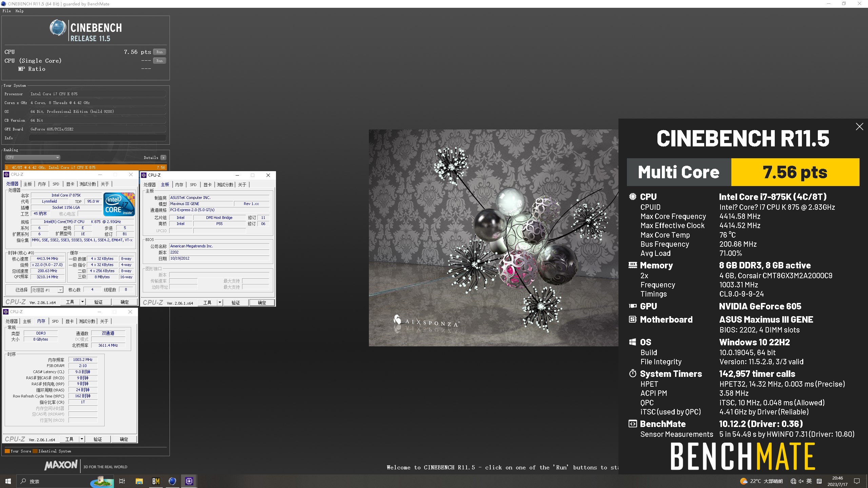Open 主板 tab in CPU-Z memory window
Image resolution: width=868 pixels, height=488 pixels.
tap(27, 321)
